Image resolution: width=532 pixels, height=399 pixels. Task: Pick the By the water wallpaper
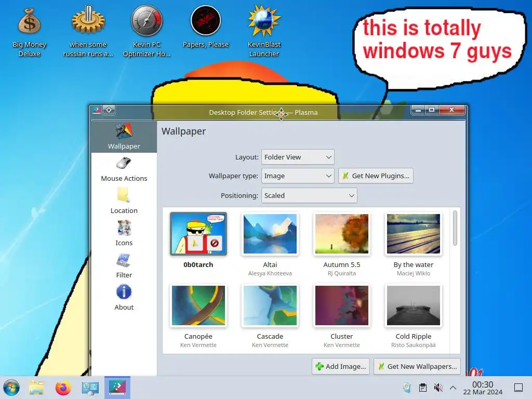tap(413, 234)
